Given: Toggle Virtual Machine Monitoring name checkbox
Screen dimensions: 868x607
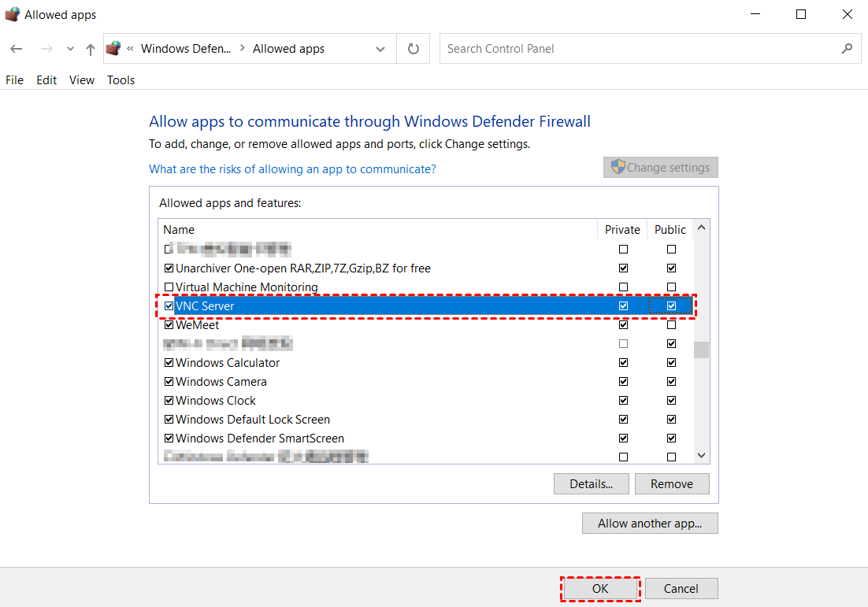Looking at the screenshot, I should pos(169,287).
